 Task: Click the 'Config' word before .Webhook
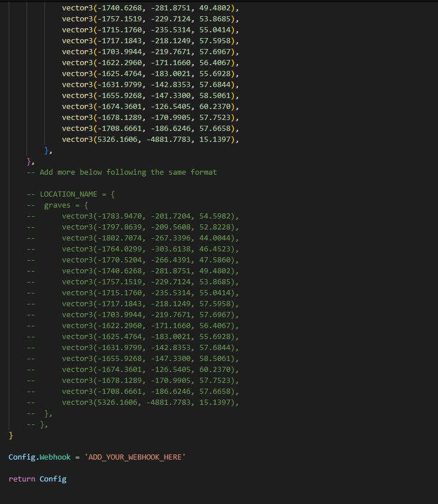[x=22, y=457]
